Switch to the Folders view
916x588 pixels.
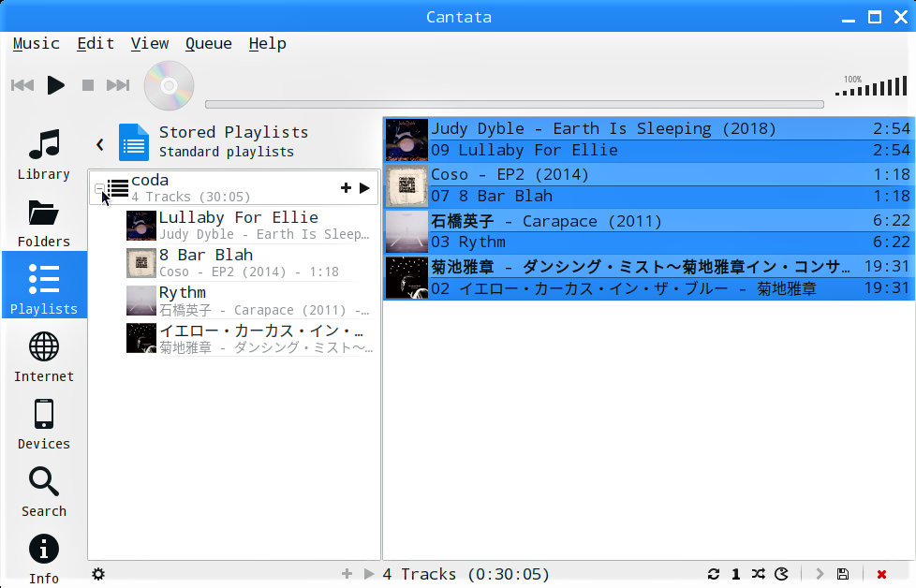coord(44,222)
